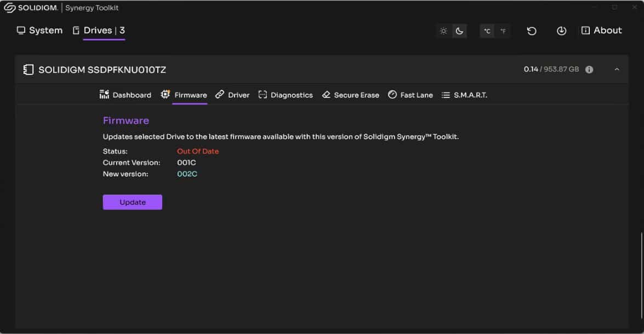This screenshot has width=644, height=334.
Task: Click the download updates icon
Action: 561,31
